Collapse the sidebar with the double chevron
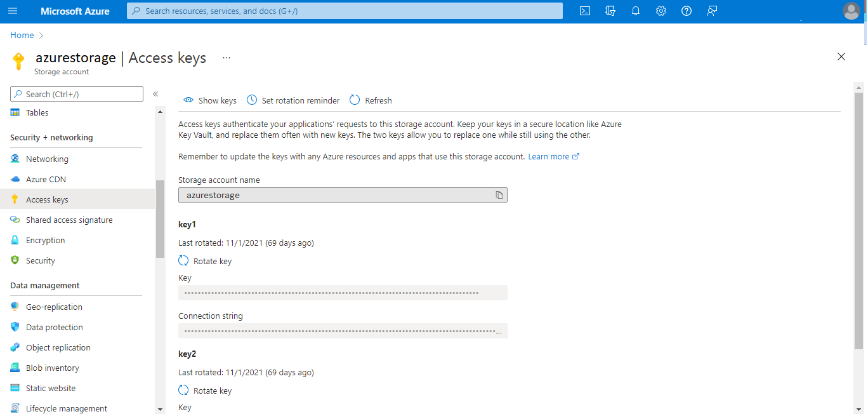868x414 pixels. coord(155,94)
